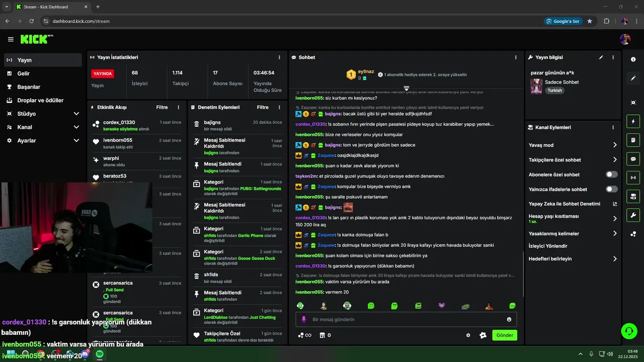Select the pencil edit icon in right sidebar

tap(633, 78)
